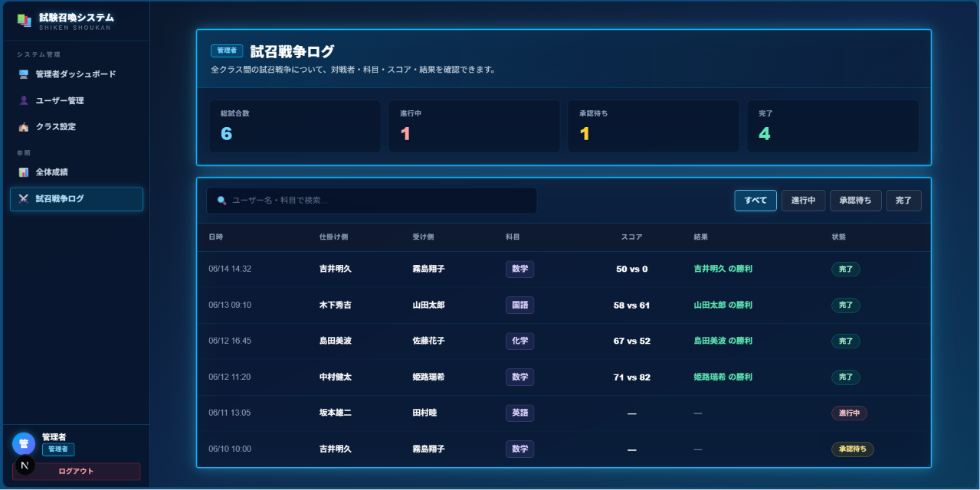The width and height of the screenshot is (980, 490).
Task: Click the 総試合数 stat card
Action: [x=295, y=126]
